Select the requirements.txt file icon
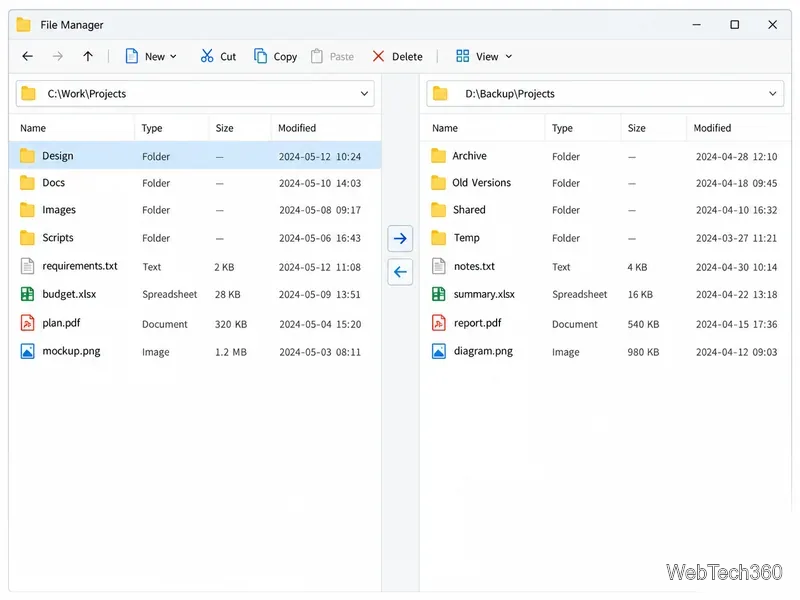This screenshot has height=600, width=800. point(27,266)
